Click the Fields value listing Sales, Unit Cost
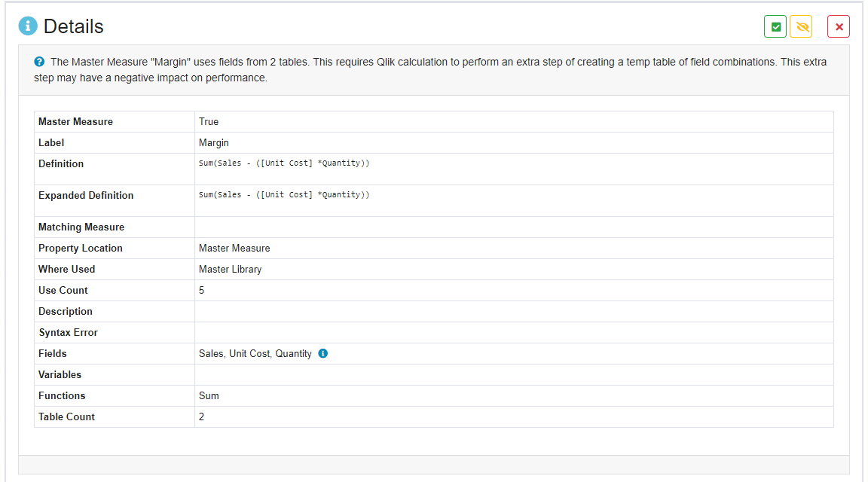This screenshot has width=868, height=482. [255, 353]
